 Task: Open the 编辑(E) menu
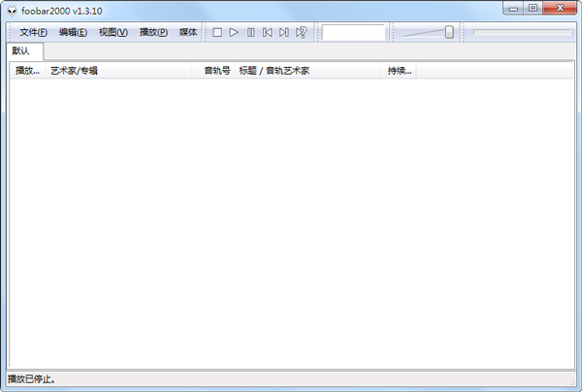[x=73, y=33]
